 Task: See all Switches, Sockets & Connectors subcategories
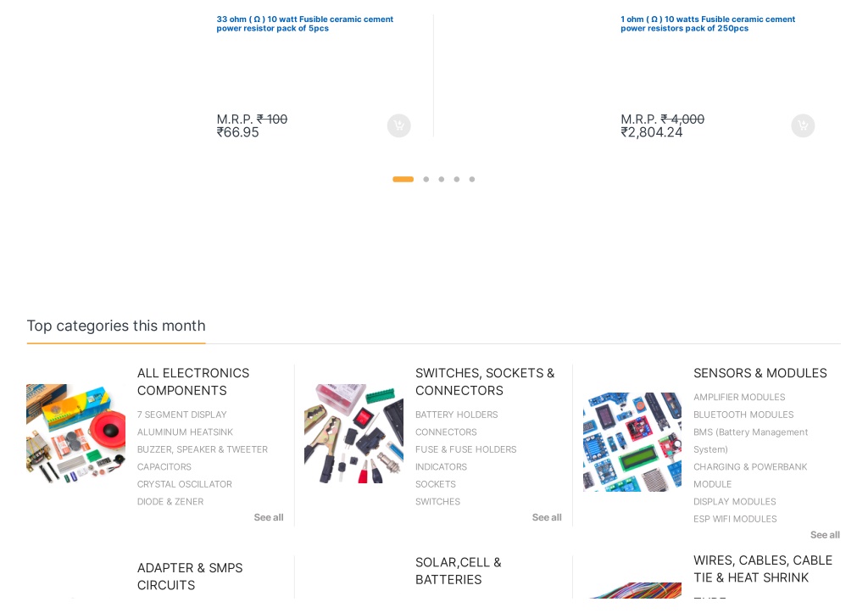[x=547, y=517]
